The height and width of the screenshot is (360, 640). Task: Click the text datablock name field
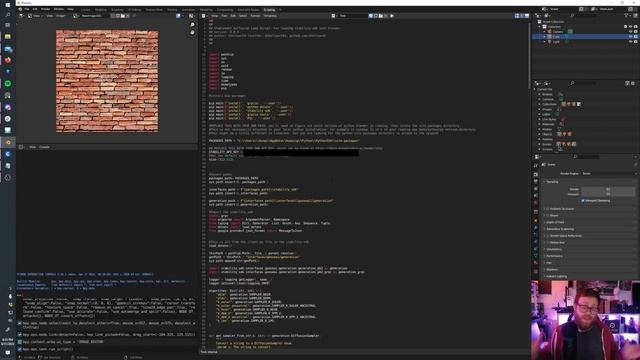pyautogui.click(x=353, y=16)
